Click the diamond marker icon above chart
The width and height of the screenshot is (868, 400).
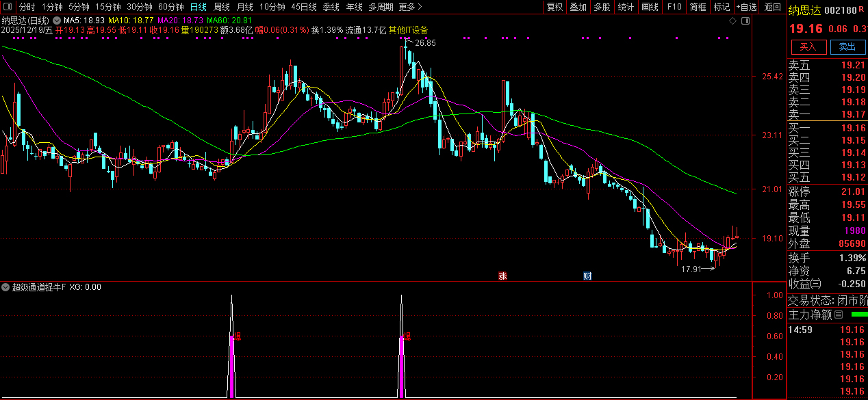(x=732, y=21)
